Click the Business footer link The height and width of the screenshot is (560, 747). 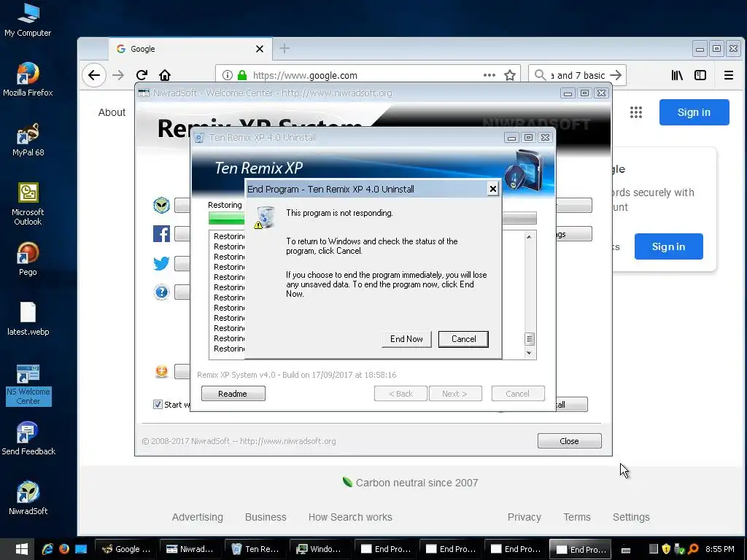coord(266,517)
